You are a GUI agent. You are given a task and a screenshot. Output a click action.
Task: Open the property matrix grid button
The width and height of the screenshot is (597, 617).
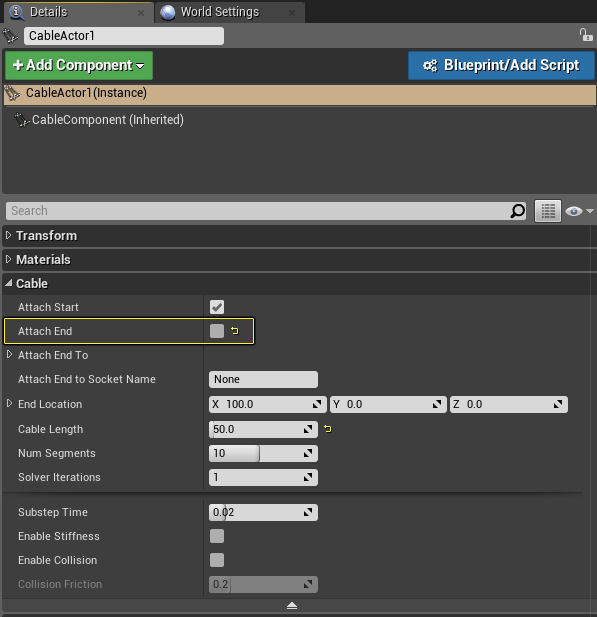547,211
